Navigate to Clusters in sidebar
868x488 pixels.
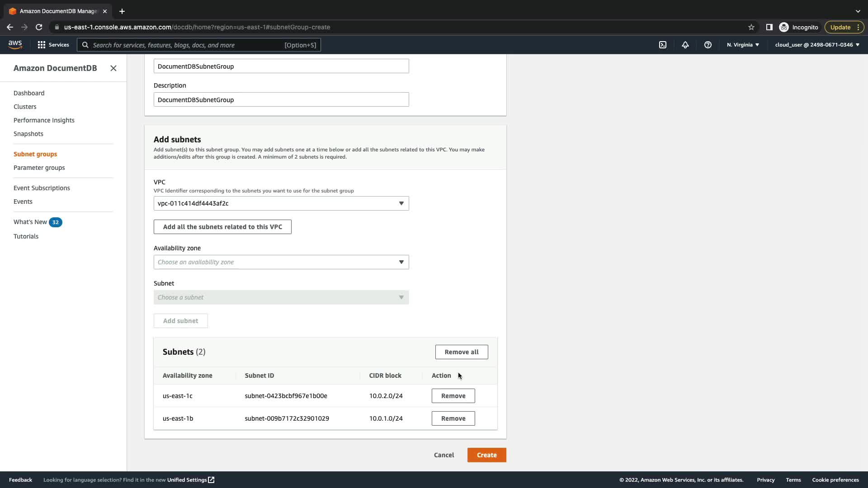(25, 107)
